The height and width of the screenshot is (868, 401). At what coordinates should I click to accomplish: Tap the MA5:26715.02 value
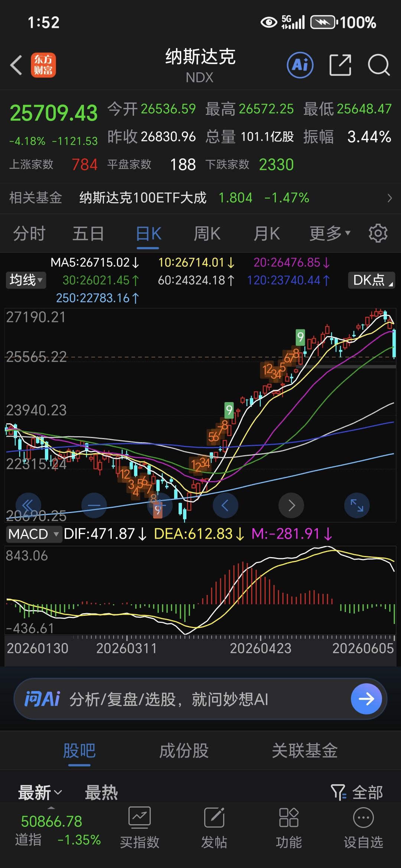pyautogui.click(x=95, y=263)
